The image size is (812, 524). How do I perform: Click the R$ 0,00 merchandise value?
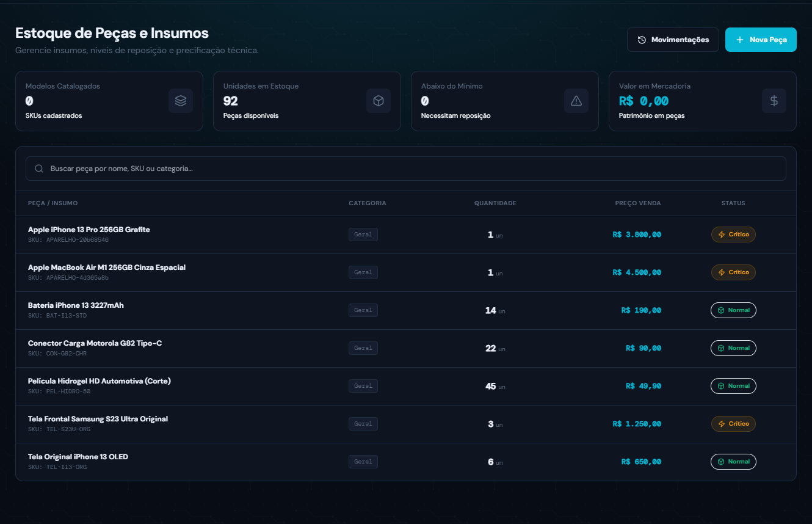click(x=643, y=101)
